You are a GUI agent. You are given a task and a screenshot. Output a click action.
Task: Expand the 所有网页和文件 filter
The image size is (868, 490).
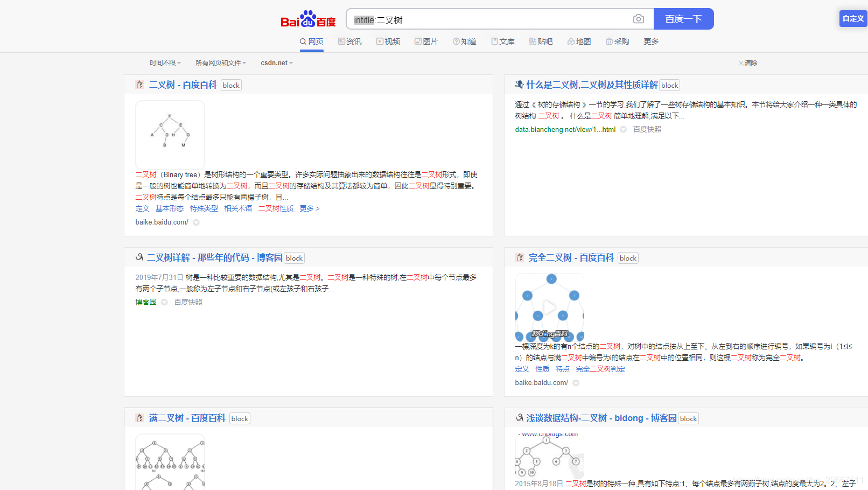pos(221,63)
